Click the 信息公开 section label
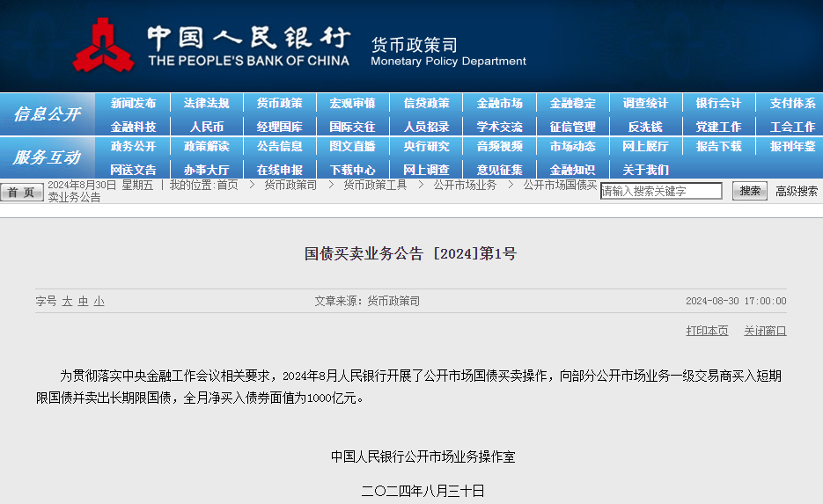The image size is (823, 504). pos(48,113)
